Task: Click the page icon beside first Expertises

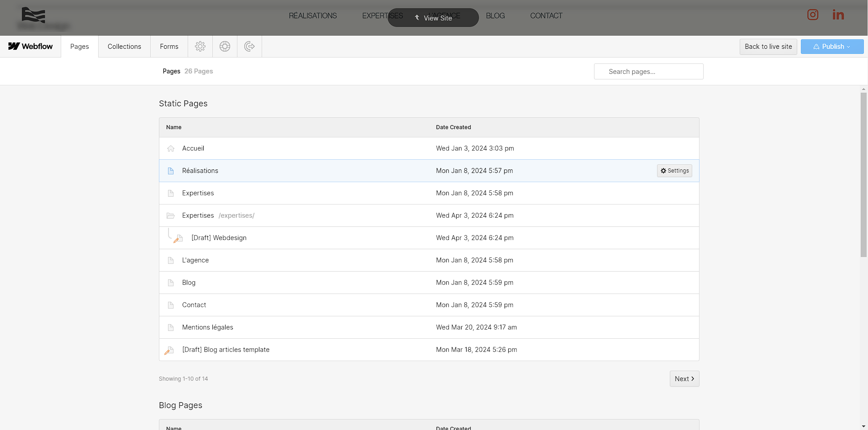Action: pos(171,193)
